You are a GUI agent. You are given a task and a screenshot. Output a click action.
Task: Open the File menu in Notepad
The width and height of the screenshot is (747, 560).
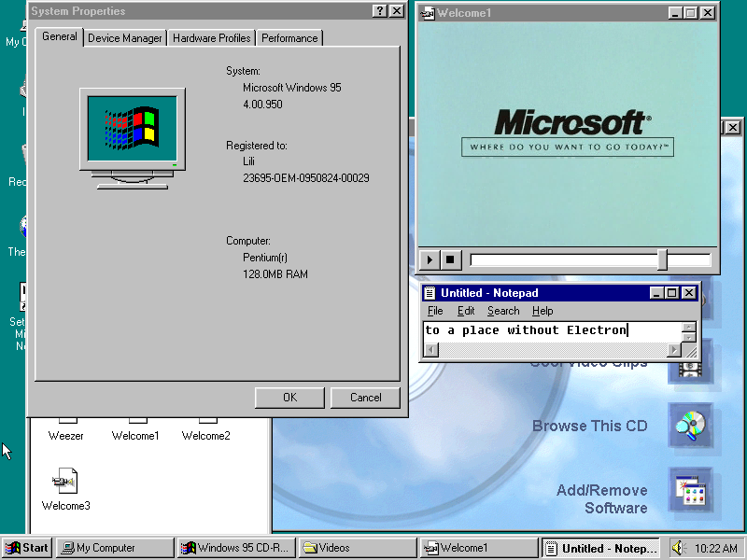(x=435, y=311)
